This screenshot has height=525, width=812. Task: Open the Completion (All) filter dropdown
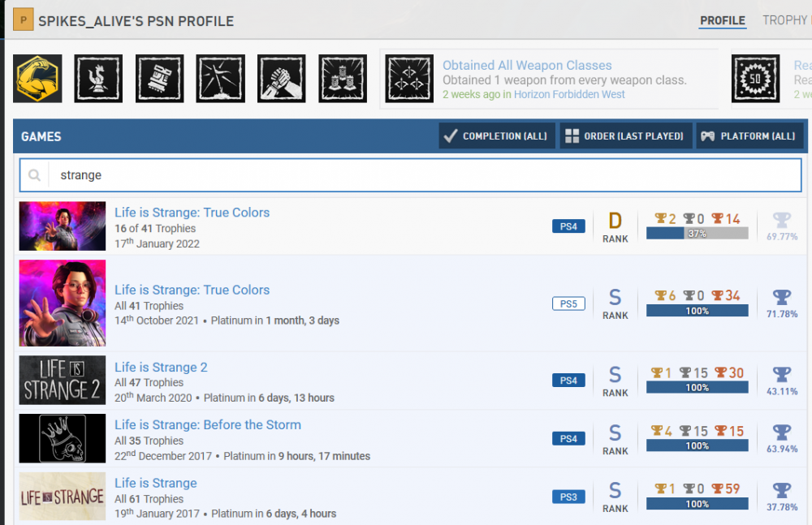497,136
